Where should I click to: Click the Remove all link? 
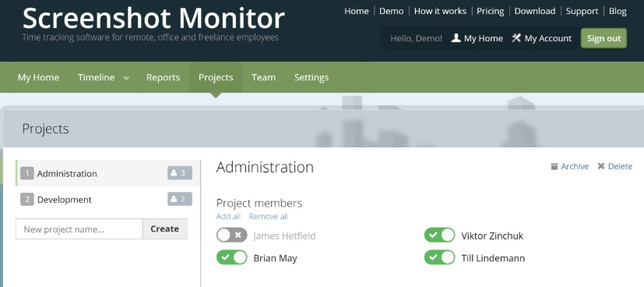(269, 216)
